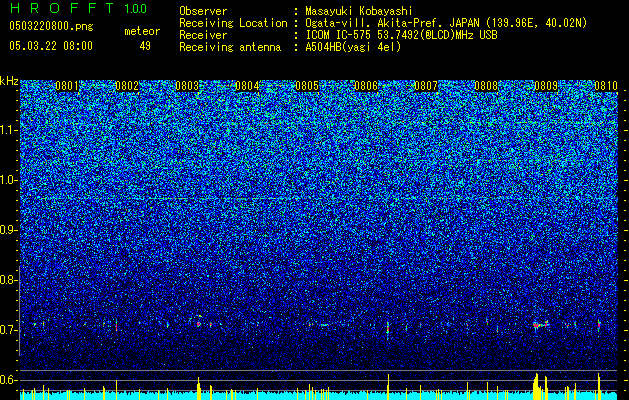This screenshot has height=400, width=629.
Task: Click observer name Masayuki Kobayashi
Action: point(359,11)
